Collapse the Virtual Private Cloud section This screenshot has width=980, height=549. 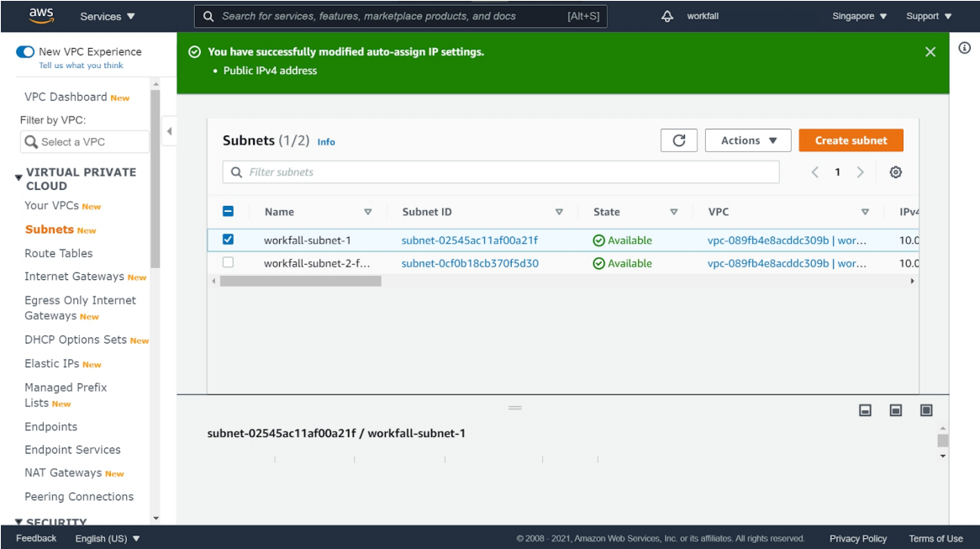pyautogui.click(x=18, y=178)
